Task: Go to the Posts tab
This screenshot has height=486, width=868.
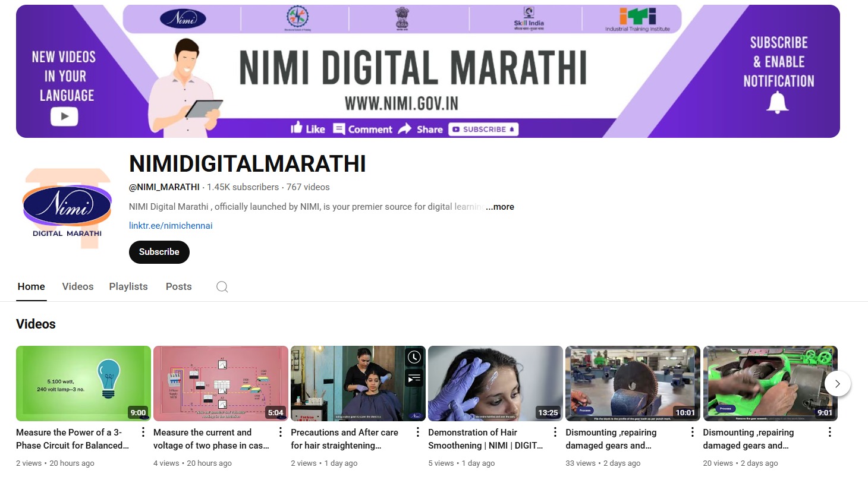Action: [178, 286]
